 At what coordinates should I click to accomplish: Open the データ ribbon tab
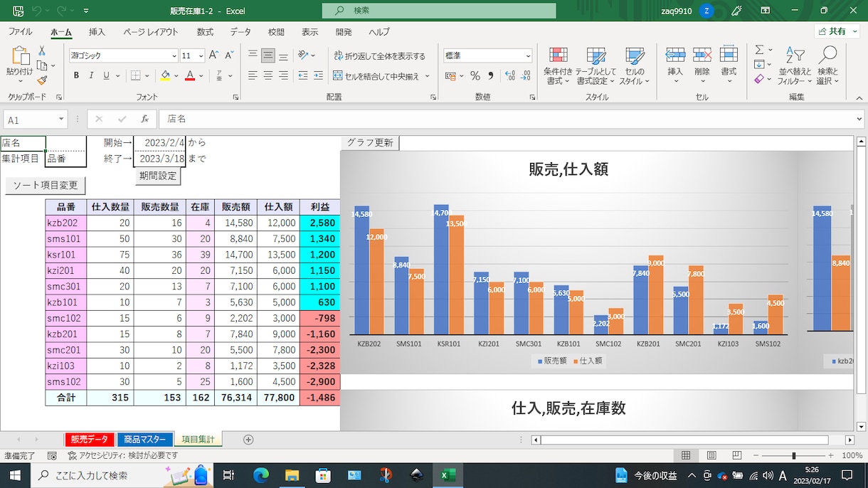point(240,32)
